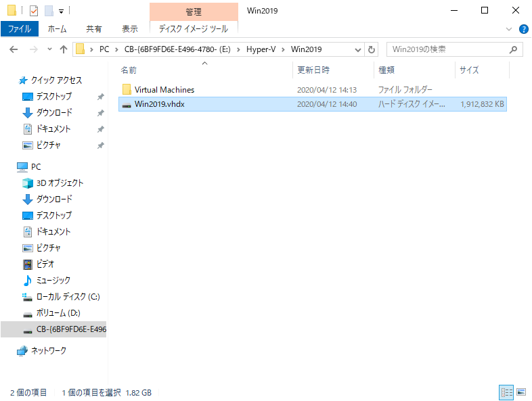The image size is (532, 401).
Task: Sort by the サイズ column header
Action: 482,70
